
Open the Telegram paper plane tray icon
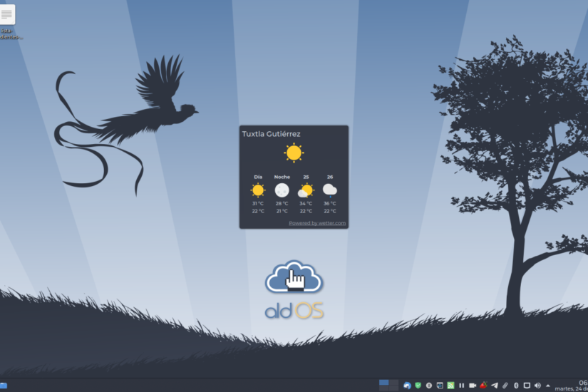(495, 386)
